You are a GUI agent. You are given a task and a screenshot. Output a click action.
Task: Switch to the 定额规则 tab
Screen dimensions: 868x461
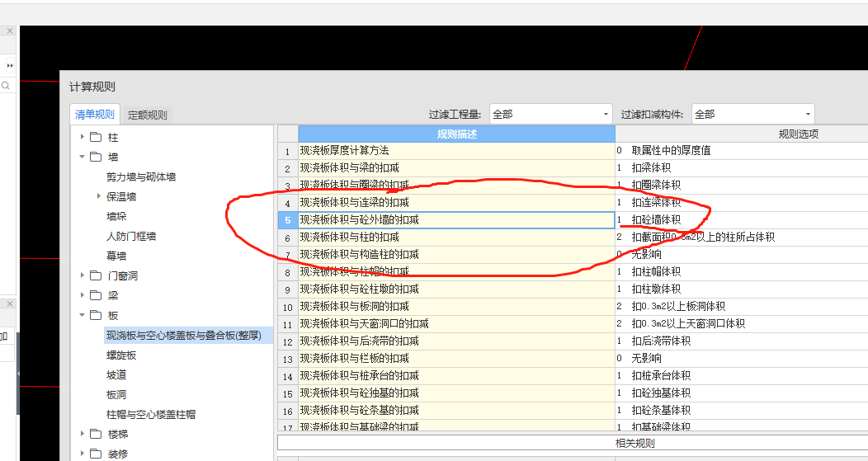pyautogui.click(x=147, y=115)
